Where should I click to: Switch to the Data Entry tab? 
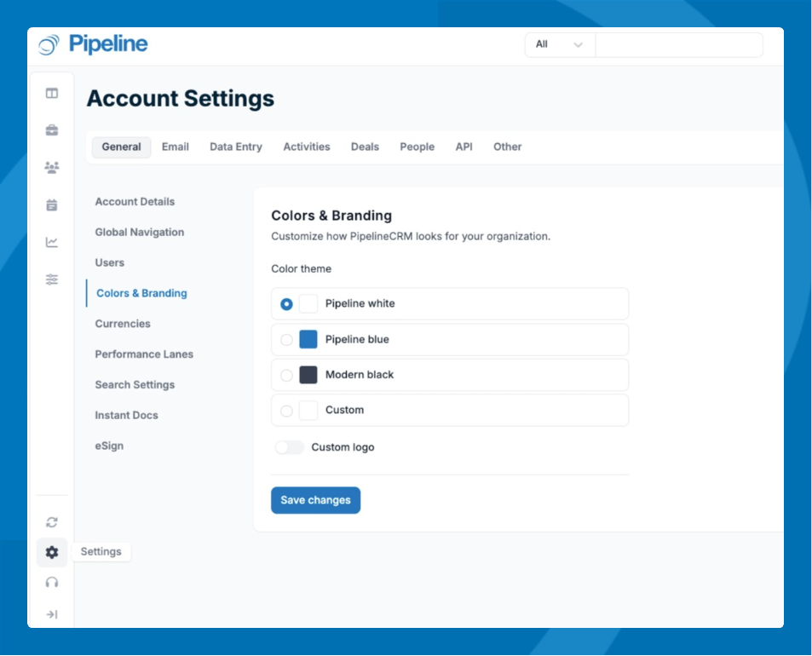click(x=236, y=147)
